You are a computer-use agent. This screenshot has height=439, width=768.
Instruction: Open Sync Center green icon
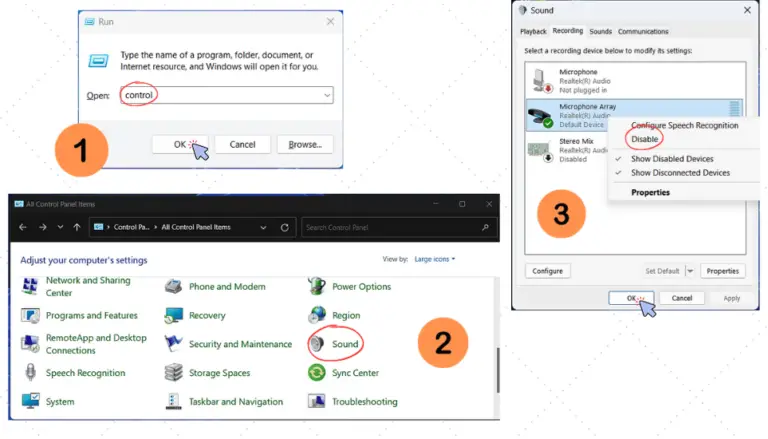pos(317,372)
